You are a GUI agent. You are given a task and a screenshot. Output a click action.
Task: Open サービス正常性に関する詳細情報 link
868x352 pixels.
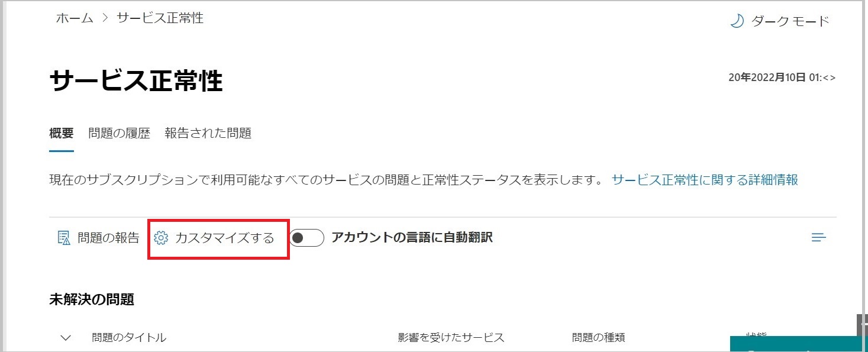[705, 180]
